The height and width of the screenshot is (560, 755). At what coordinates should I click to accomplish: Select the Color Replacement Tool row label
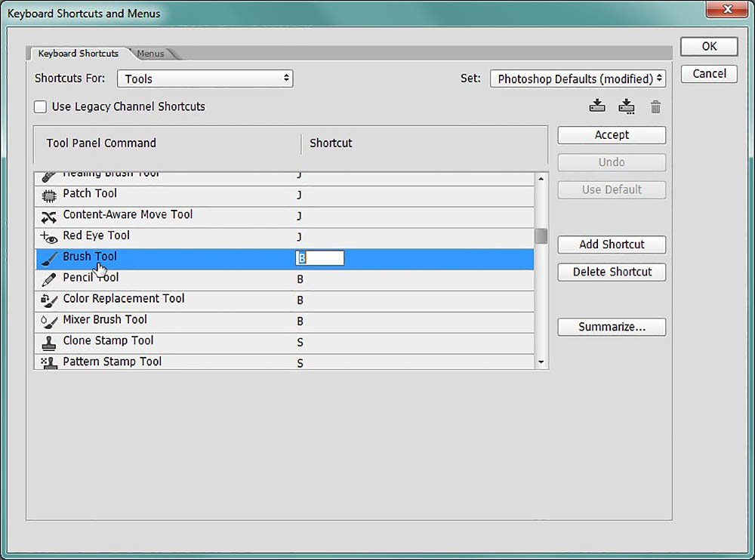tap(124, 299)
